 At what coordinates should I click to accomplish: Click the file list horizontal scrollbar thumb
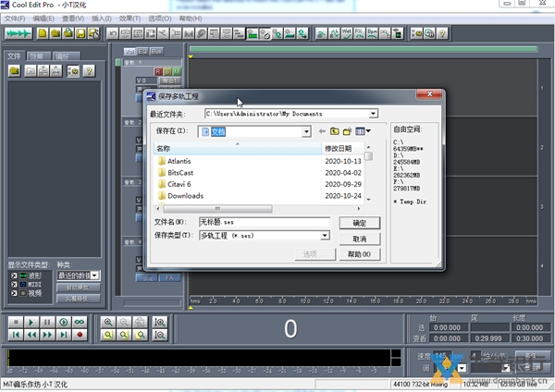point(217,209)
